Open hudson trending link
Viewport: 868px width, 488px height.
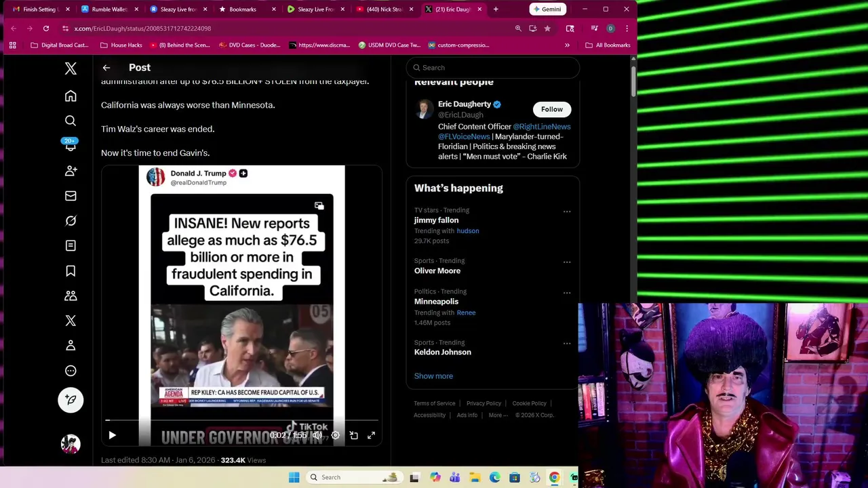tap(468, 231)
